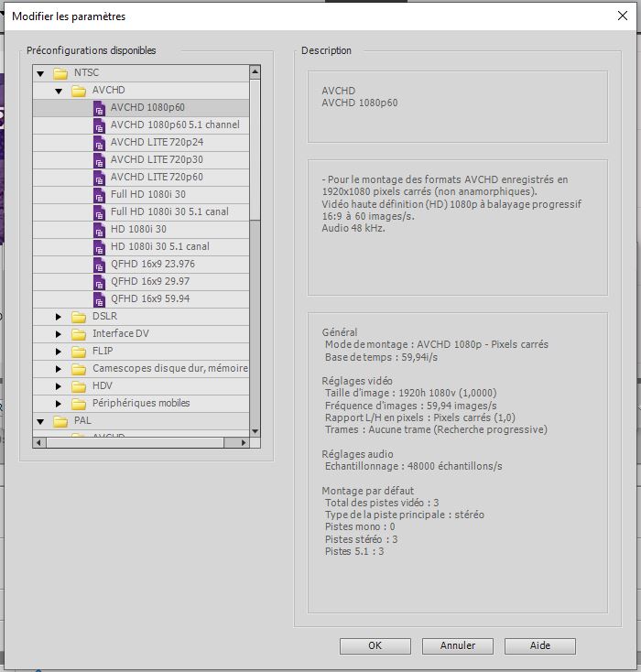
Task: Collapse the NTSC folder tree arrow
Action: (39, 73)
